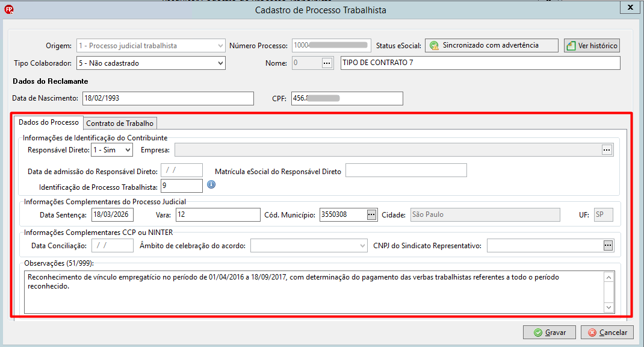Click the FP application icon in title bar
Viewport: 644px width, 347px height.
coord(8,10)
